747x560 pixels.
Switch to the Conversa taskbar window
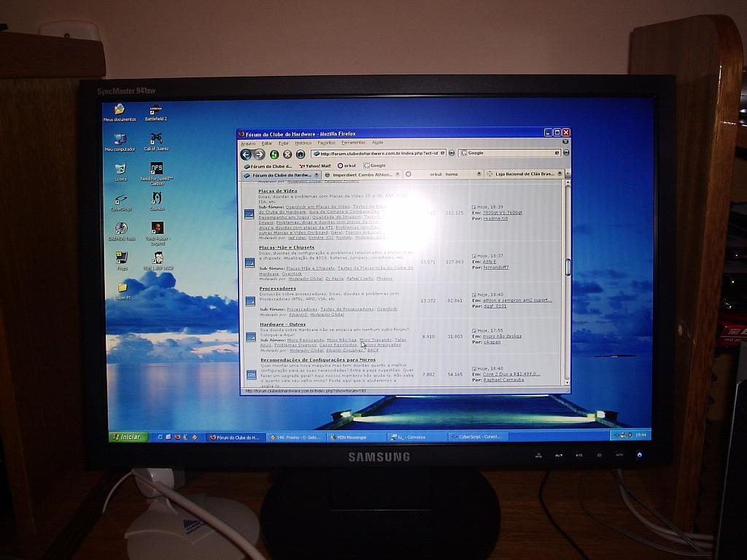(418, 437)
